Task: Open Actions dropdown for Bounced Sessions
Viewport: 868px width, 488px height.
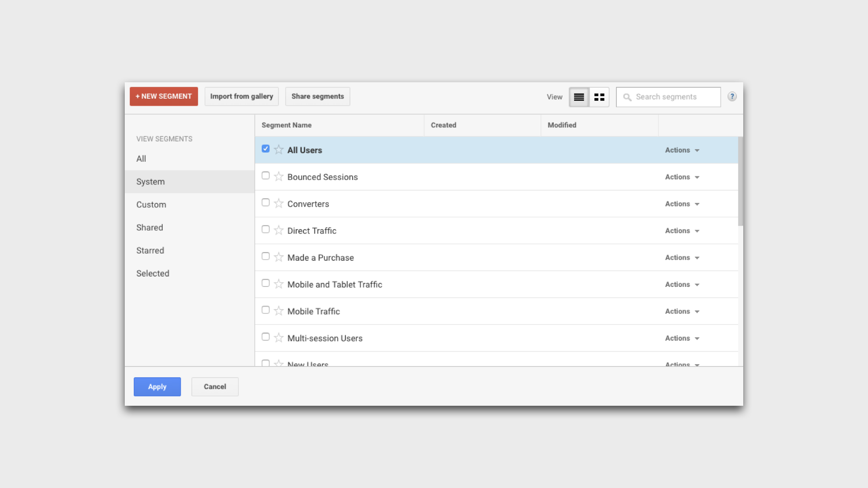Action: 681,177
